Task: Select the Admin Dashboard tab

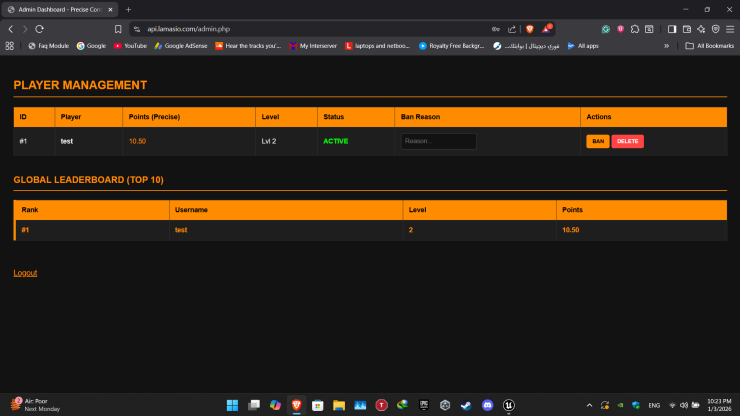Action: 60,9
